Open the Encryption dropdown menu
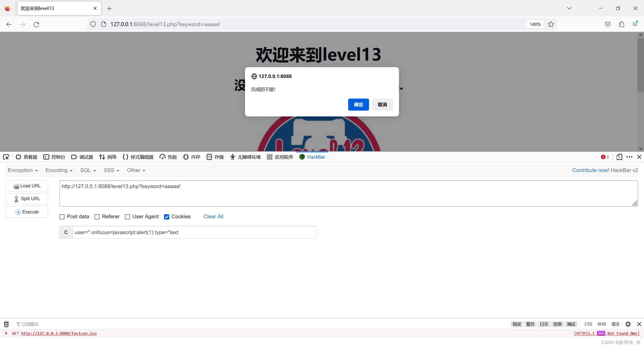The width and height of the screenshot is (644, 347). pyautogui.click(x=22, y=170)
